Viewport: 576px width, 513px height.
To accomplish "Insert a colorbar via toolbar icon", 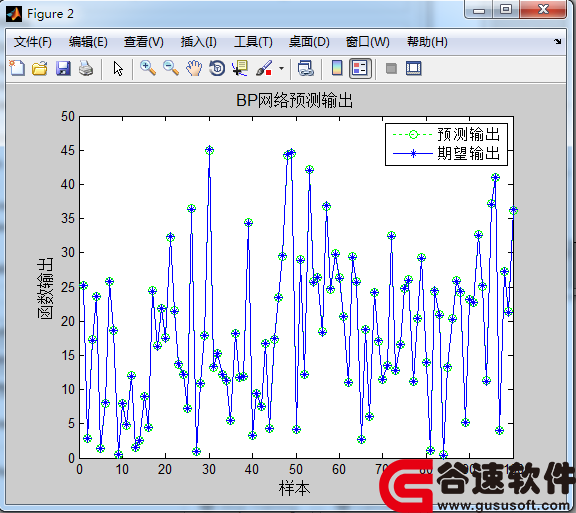I will [337, 68].
